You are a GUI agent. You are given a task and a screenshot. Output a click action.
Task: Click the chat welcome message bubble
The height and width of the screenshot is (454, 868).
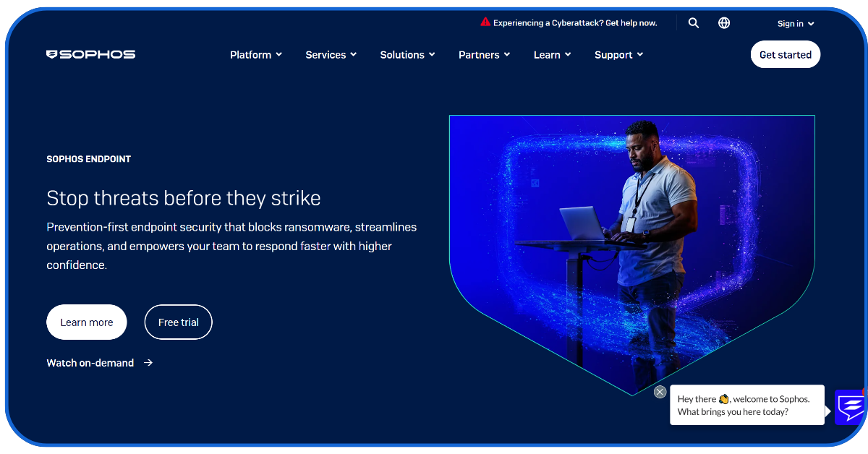tap(747, 405)
